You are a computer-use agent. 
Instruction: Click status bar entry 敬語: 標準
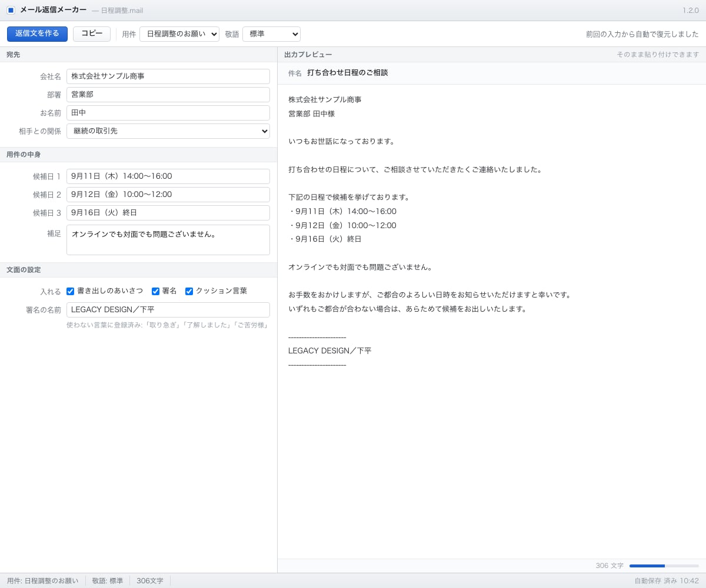click(x=108, y=581)
